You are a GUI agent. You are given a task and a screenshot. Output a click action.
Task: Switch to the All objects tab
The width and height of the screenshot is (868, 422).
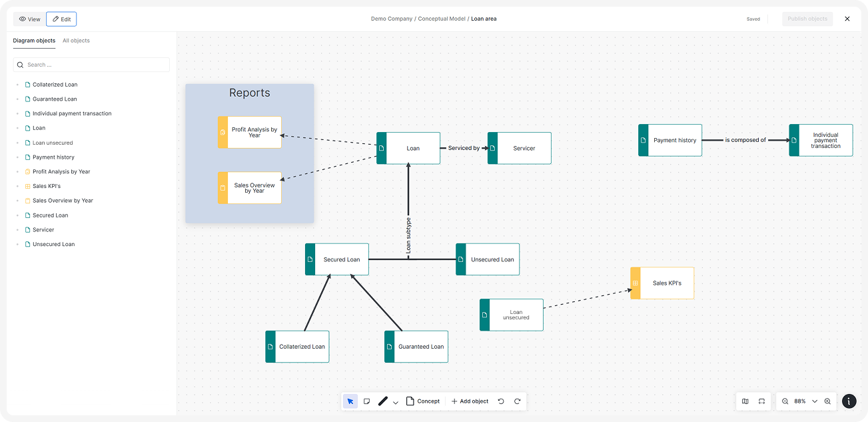tap(75, 41)
